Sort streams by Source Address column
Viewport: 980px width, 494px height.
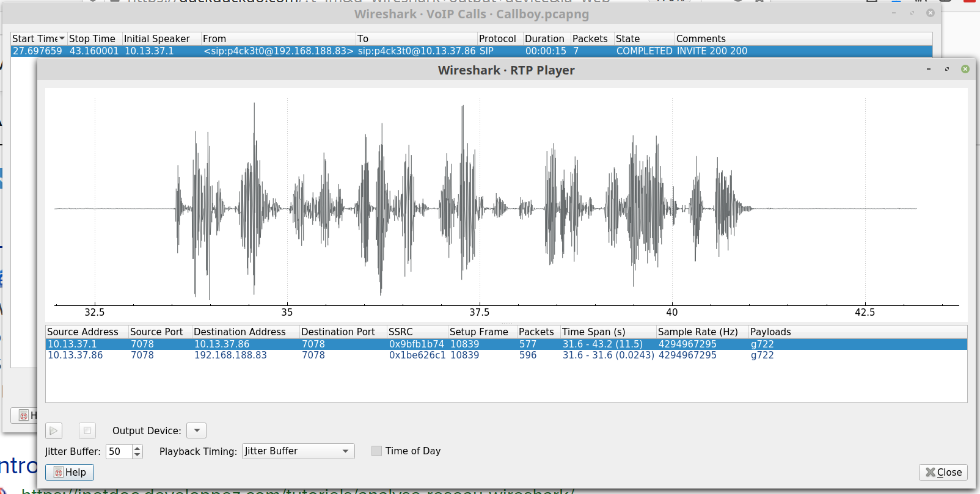click(87, 332)
